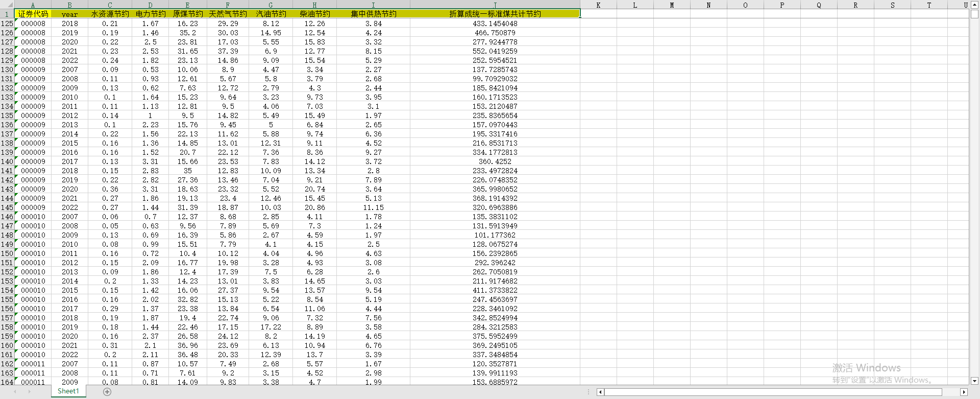The height and width of the screenshot is (399, 980).
Task: Select row 1 header
Action: click(7, 14)
